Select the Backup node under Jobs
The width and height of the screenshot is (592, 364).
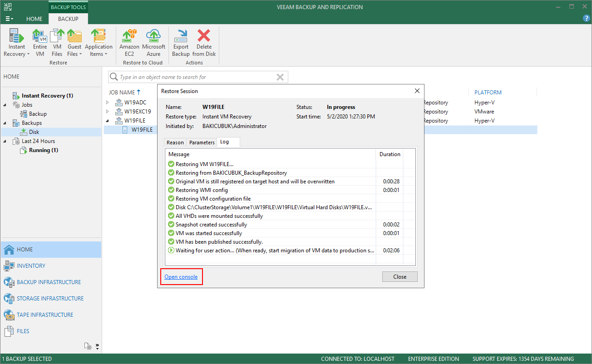(x=38, y=114)
